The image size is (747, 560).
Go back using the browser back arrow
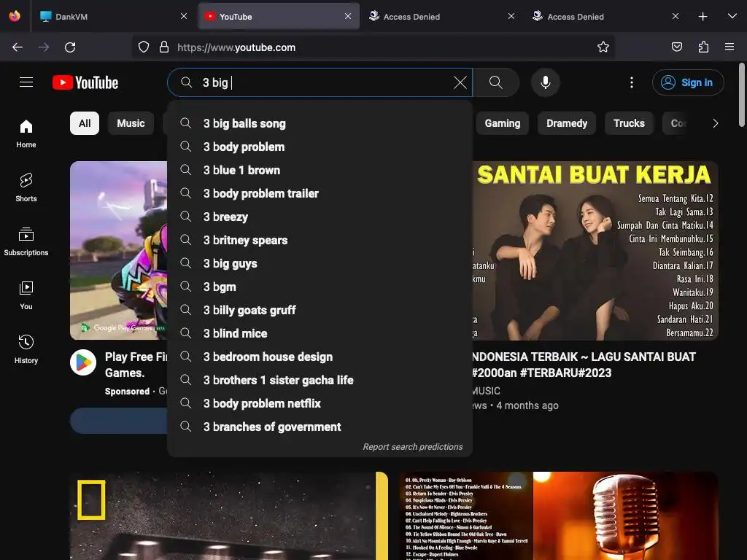click(x=18, y=47)
